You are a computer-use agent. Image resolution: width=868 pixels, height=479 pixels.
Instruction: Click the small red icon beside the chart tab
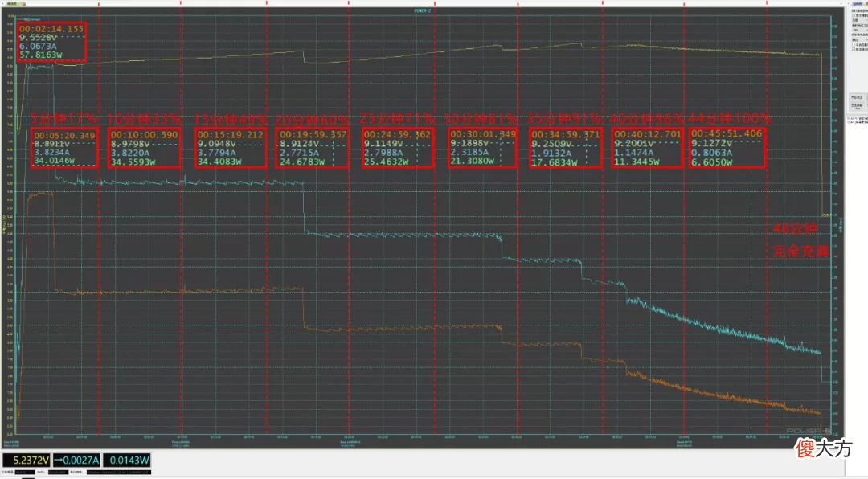(24, 4)
